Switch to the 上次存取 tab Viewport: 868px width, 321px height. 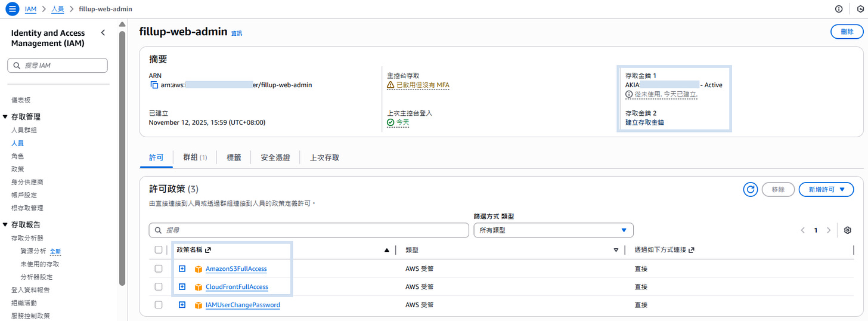324,158
